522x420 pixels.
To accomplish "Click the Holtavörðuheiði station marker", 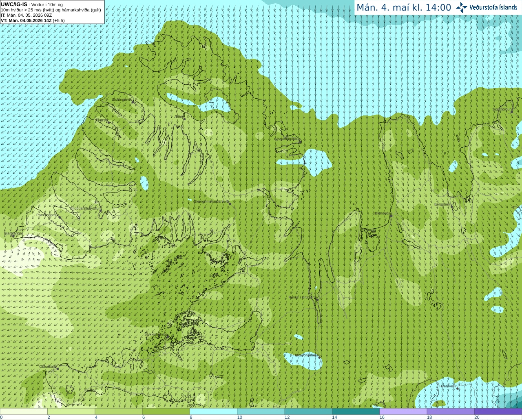I will (x=319, y=358).
